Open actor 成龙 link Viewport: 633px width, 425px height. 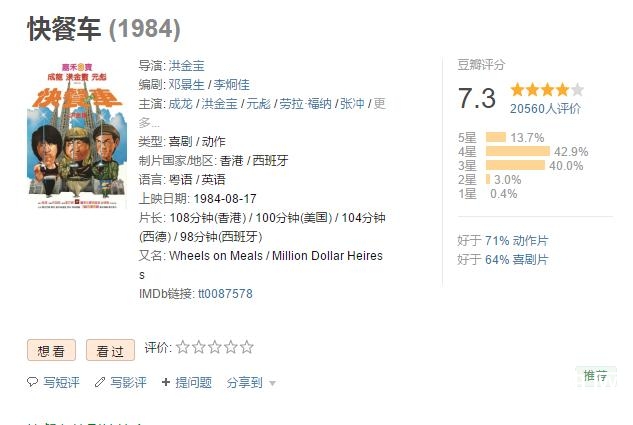click(x=180, y=104)
